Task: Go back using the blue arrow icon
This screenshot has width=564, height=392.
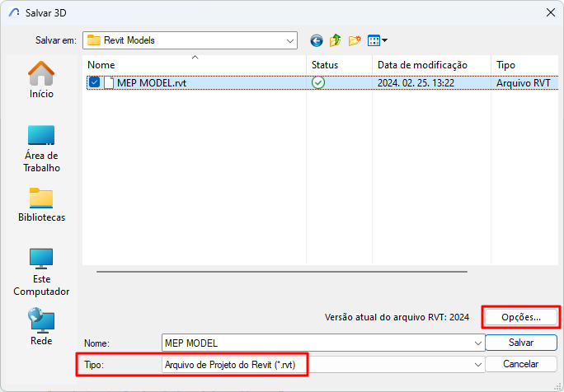Action: pyautogui.click(x=317, y=40)
